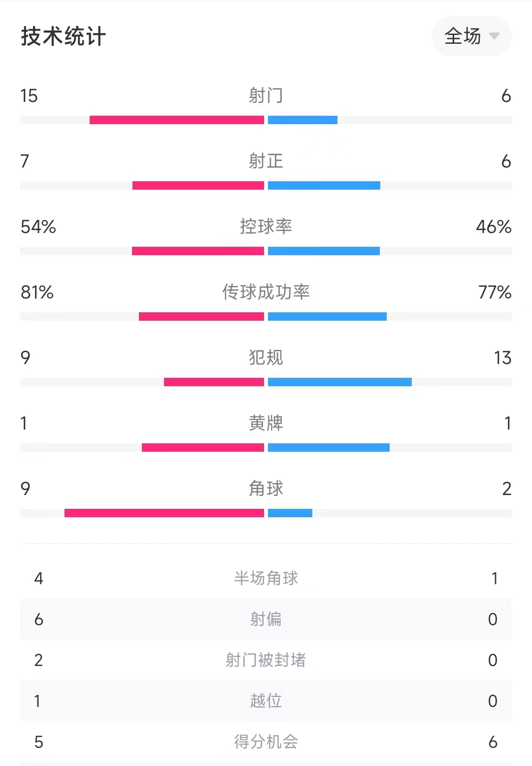Tap the 传球成功率 label

(x=266, y=292)
